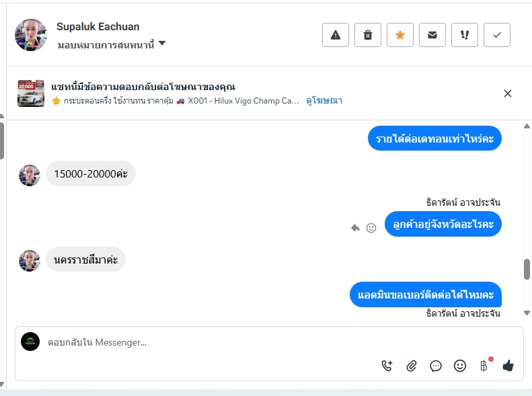Click the Supaluk Eachuan contact name
Screen dimensions: 532x396
pos(98,27)
